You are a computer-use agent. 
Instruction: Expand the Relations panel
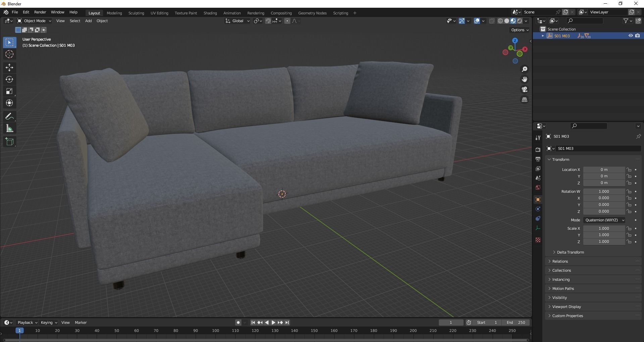click(x=560, y=261)
